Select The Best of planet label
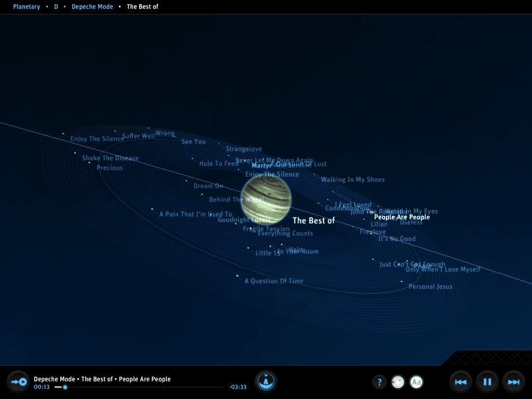Screen dimensions: 532x399 point(314,220)
